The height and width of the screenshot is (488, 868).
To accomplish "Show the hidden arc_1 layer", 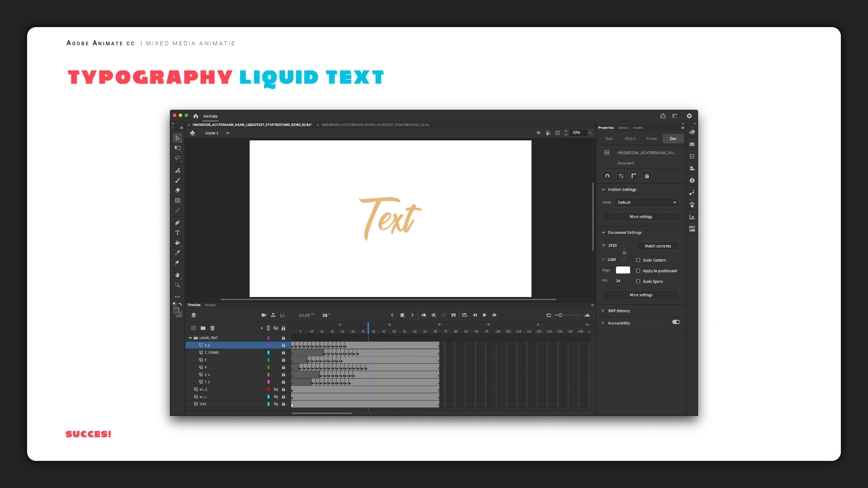I will (276, 397).
